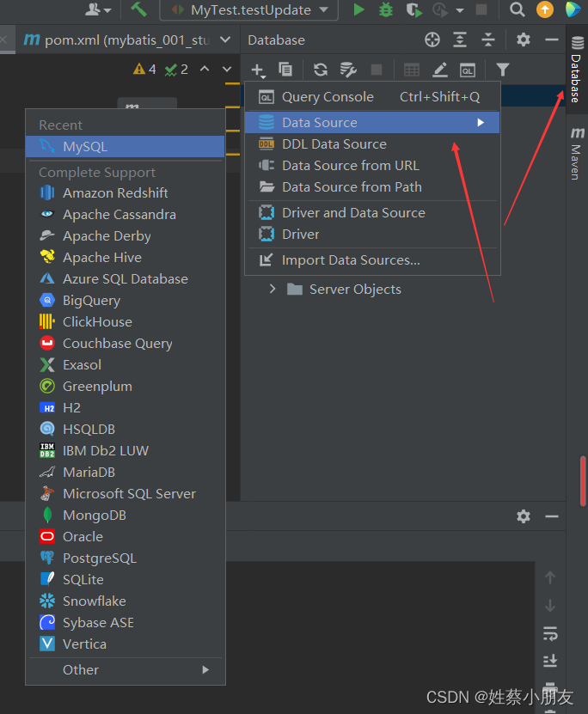Hide the bottom tool window
The height and width of the screenshot is (714, 588).
(x=552, y=516)
